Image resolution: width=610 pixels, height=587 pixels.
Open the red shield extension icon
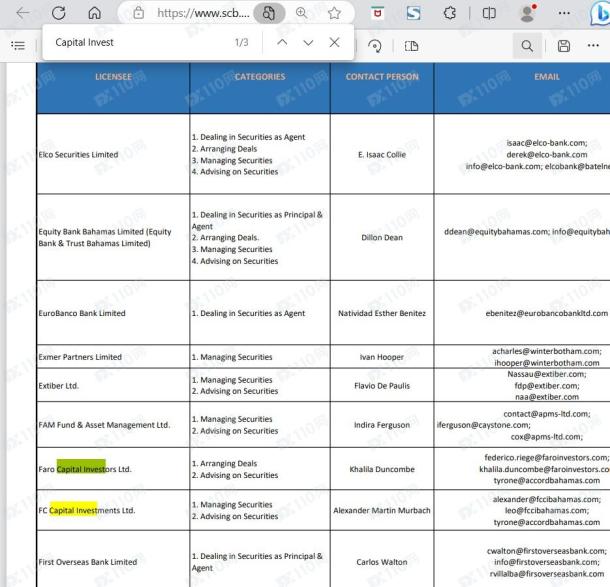click(377, 13)
